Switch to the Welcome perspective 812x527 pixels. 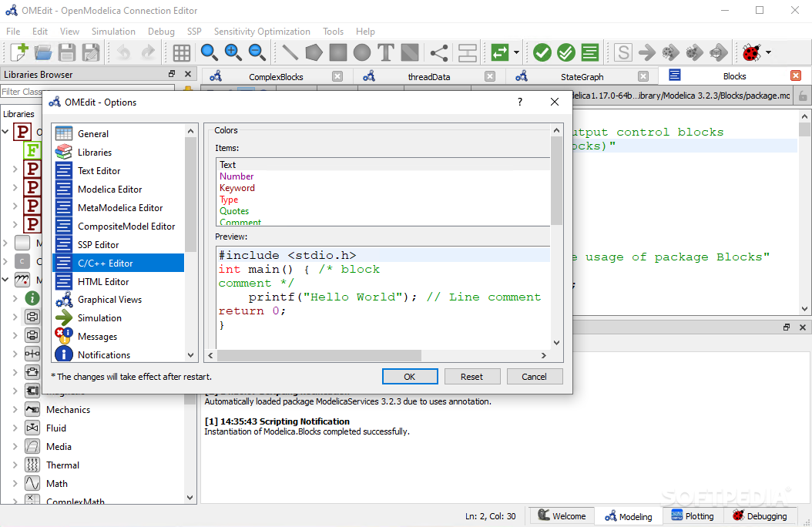(x=562, y=516)
